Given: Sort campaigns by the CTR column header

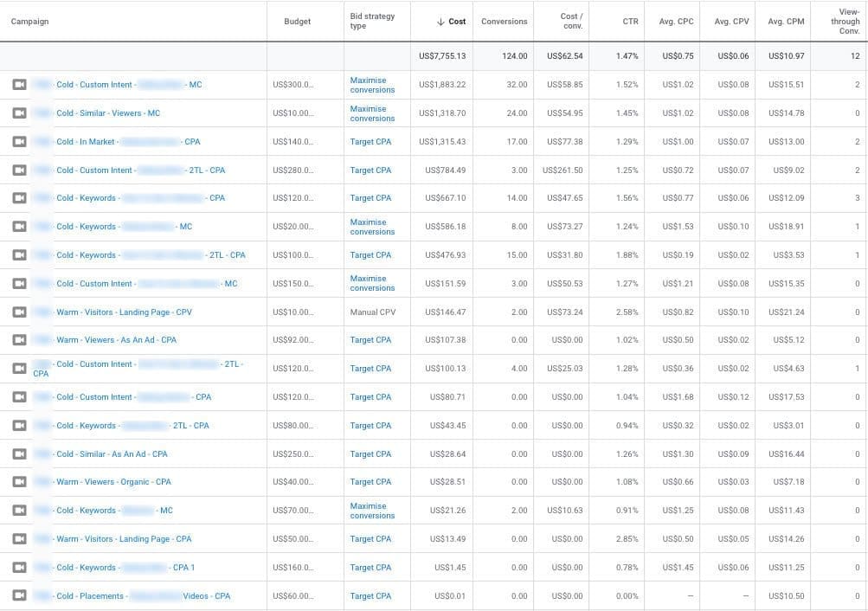Looking at the screenshot, I should (630, 21).
